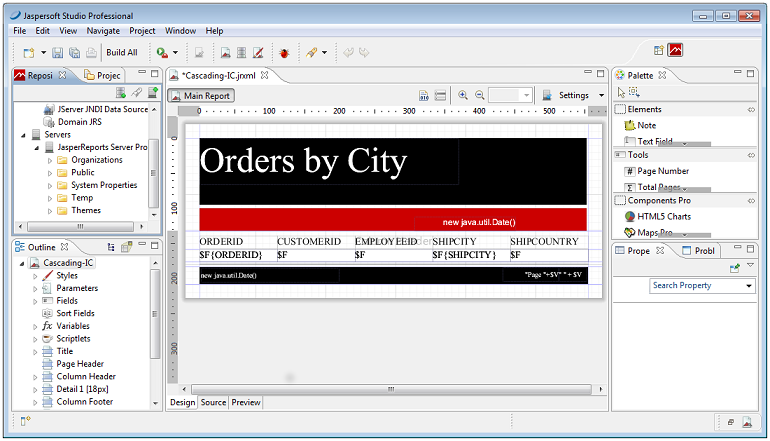The height and width of the screenshot is (441, 770).
Task: Expand the Themes folder node
Action: [x=50, y=211]
